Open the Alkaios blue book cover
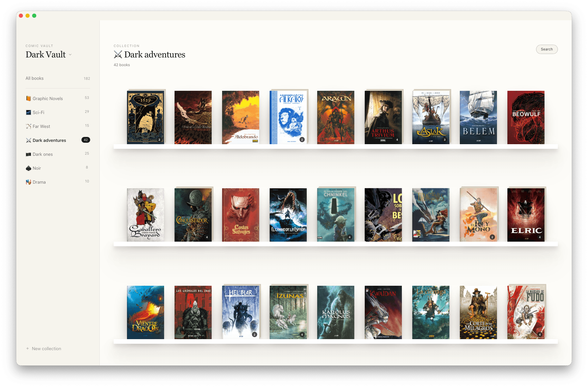Screen dimensions: 588x387 click(288, 117)
